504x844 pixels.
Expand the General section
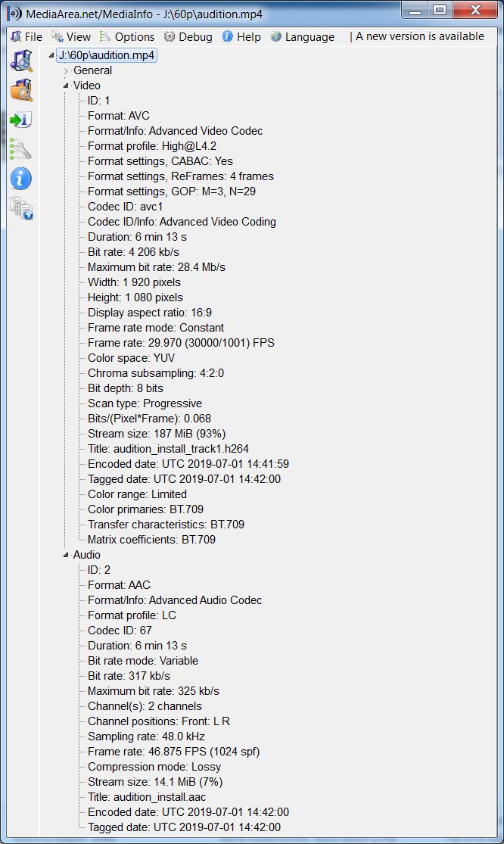66,70
